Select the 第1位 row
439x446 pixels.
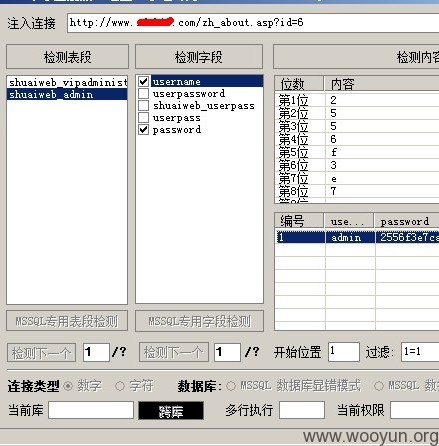click(357, 100)
